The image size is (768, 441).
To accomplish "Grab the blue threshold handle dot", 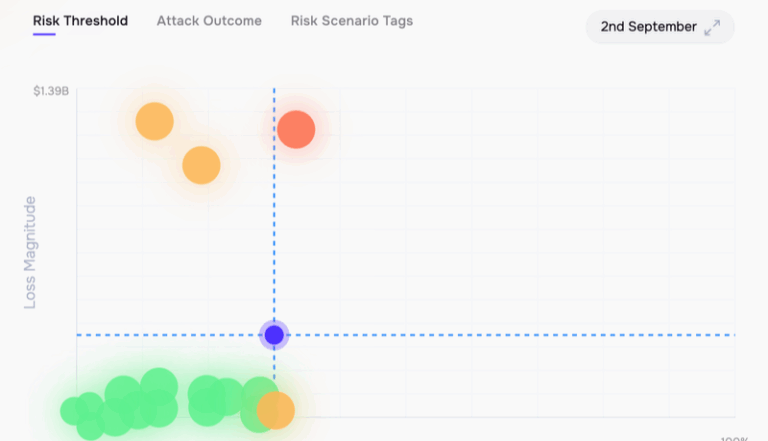I will tap(274, 335).
